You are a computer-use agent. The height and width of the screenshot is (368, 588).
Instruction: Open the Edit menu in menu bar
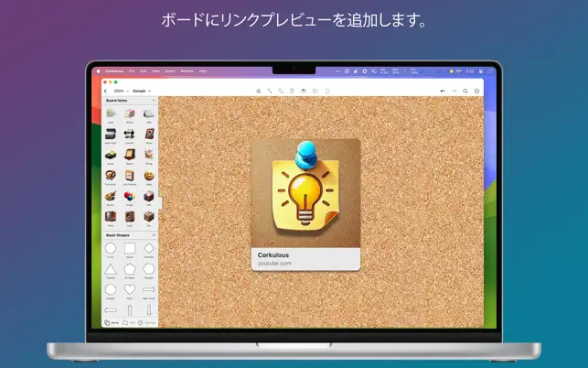(x=144, y=71)
